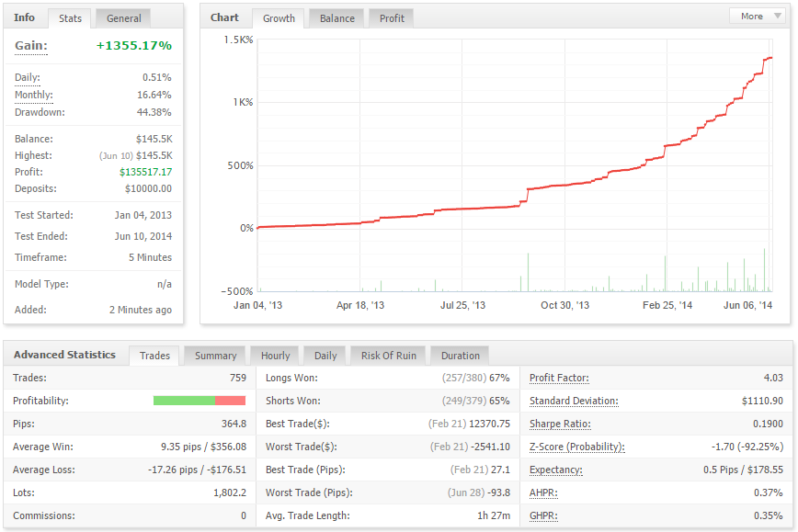Select the Trades statistics tab
Screen dimensions: 798x532
pos(154,356)
